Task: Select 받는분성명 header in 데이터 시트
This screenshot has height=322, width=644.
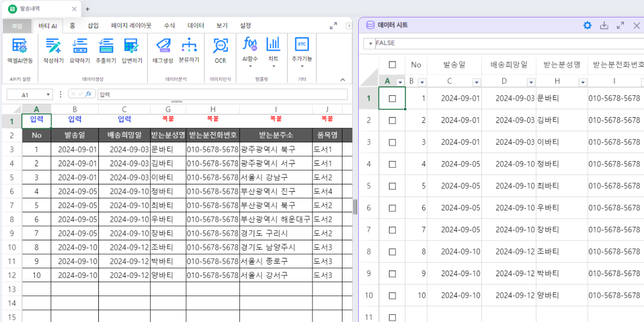Action: 561,65
